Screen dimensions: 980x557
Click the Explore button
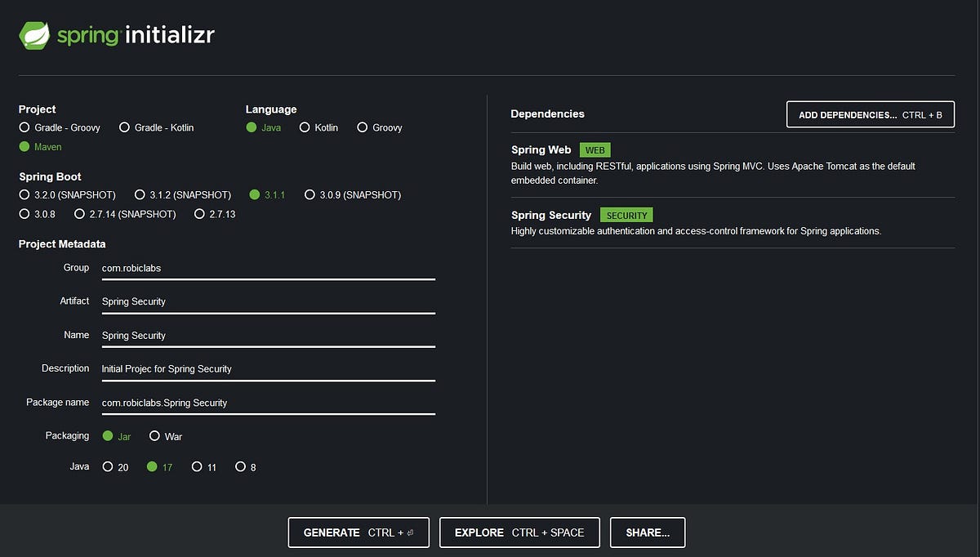click(519, 532)
